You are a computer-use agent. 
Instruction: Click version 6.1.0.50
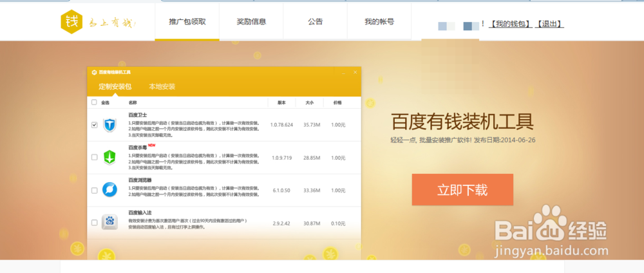[x=282, y=191]
